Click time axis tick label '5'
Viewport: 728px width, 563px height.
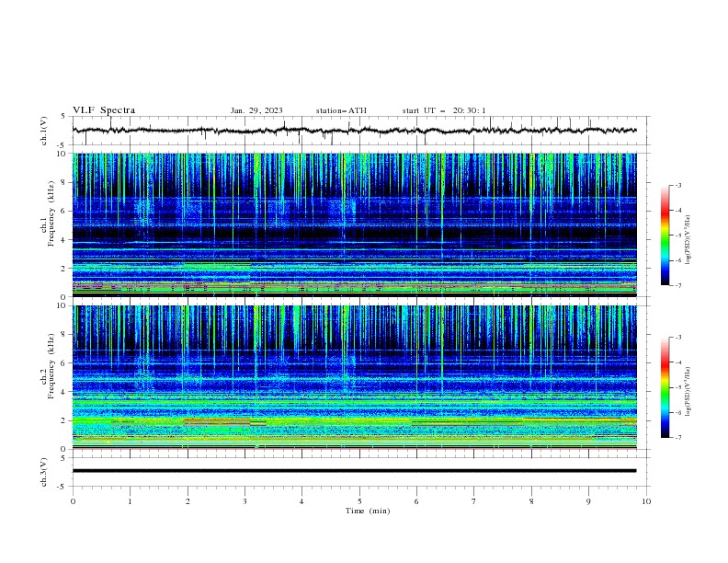(359, 501)
